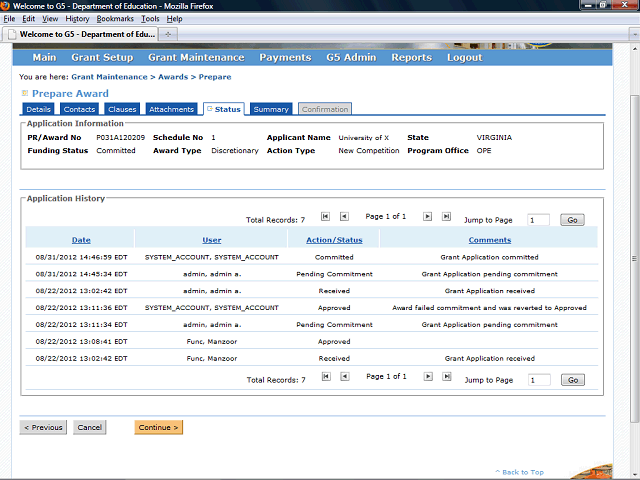Switch to the Attachments tab
This screenshot has width=640, height=480.
click(x=171, y=109)
